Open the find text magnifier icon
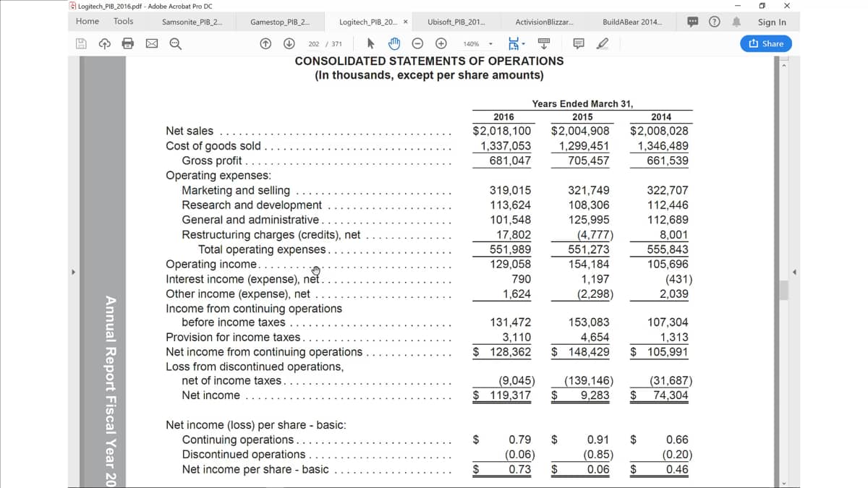The height and width of the screenshot is (488, 868). 175,43
